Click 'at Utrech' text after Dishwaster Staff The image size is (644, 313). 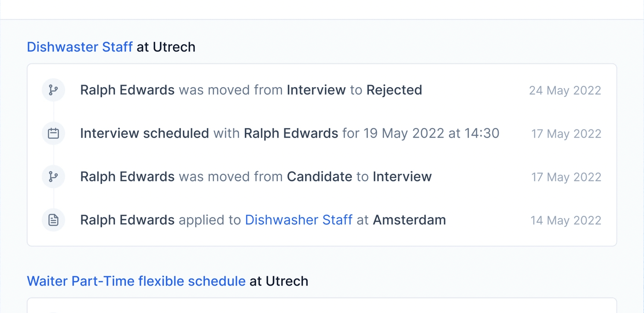click(166, 47)
